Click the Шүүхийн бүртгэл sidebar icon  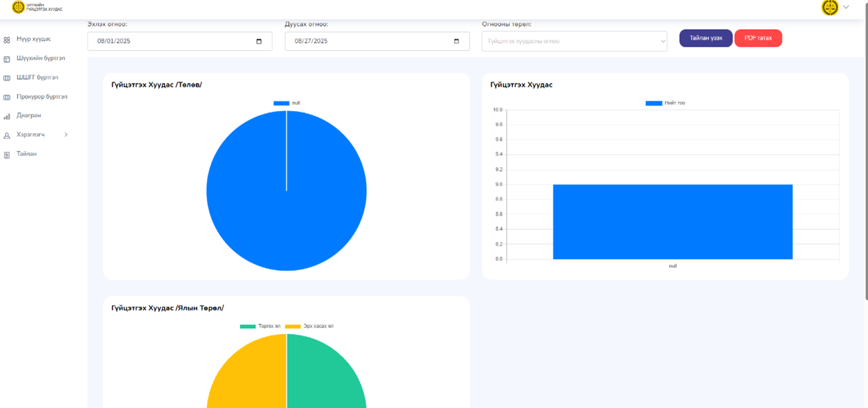[x=7, y=59]
